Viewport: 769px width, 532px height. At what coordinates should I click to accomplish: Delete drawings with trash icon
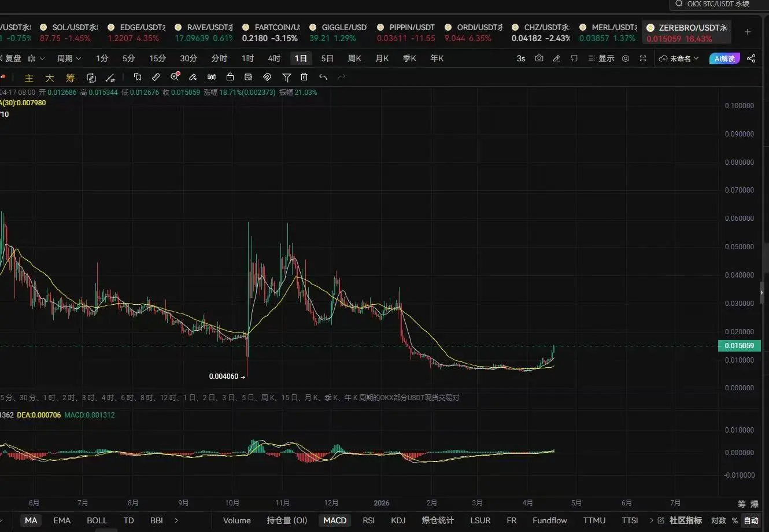[304, 77]
